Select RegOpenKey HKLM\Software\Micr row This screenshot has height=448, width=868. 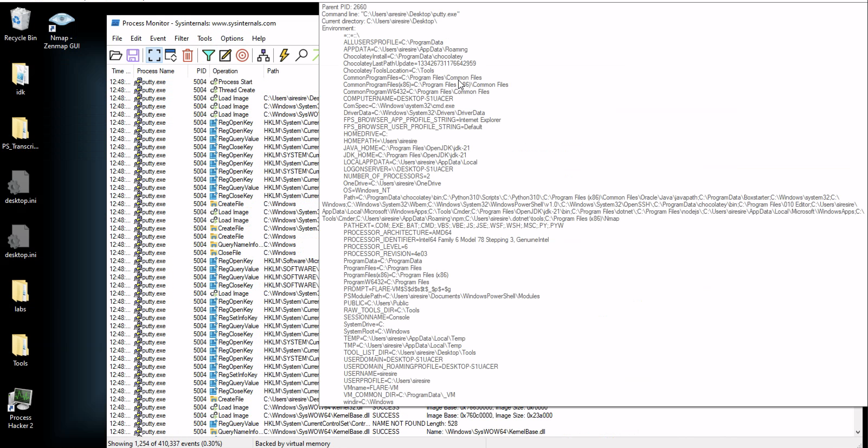[214, 261]
